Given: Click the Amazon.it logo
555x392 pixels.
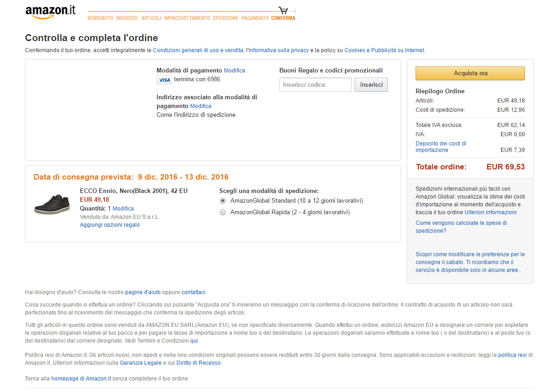Looking at the screenshot, I should pos(51,12).
